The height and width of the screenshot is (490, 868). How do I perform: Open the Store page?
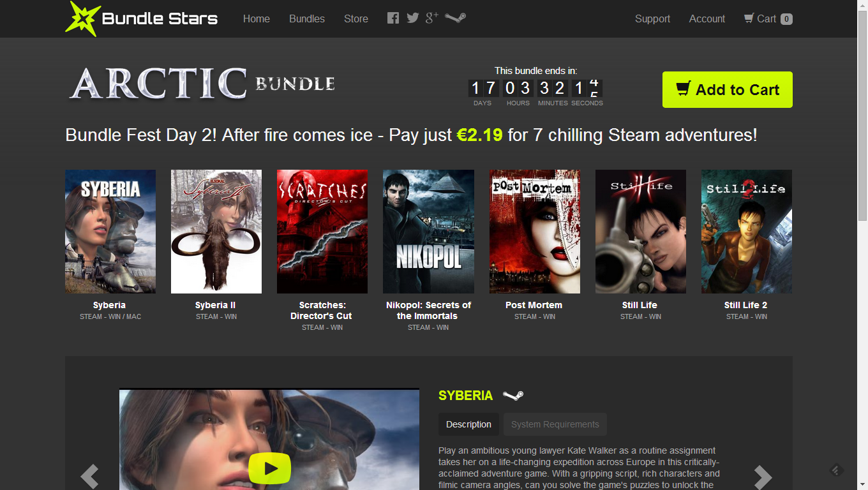click(x=355, y=19)
